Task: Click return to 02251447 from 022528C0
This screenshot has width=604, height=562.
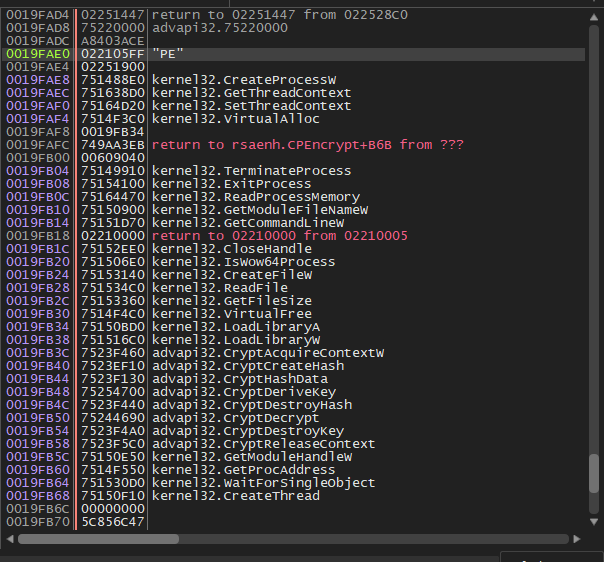Action: coord(280,15)
